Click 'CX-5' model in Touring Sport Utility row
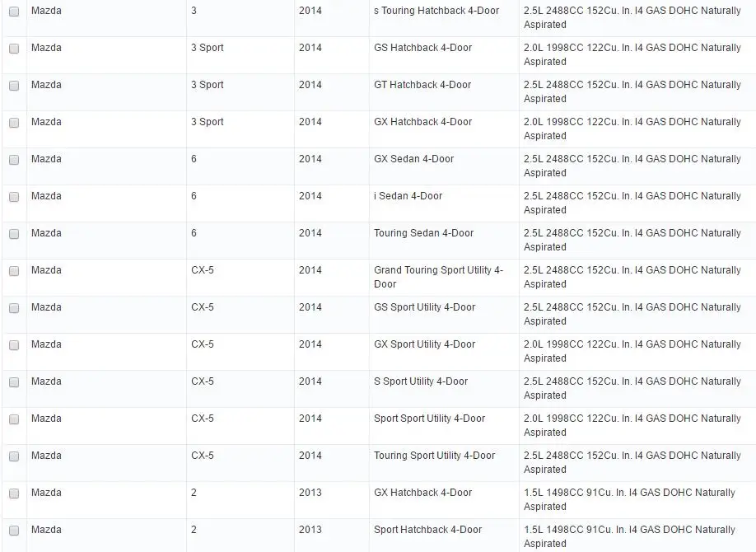The width and height of the screenshot is (756, 552). [203, 456]
